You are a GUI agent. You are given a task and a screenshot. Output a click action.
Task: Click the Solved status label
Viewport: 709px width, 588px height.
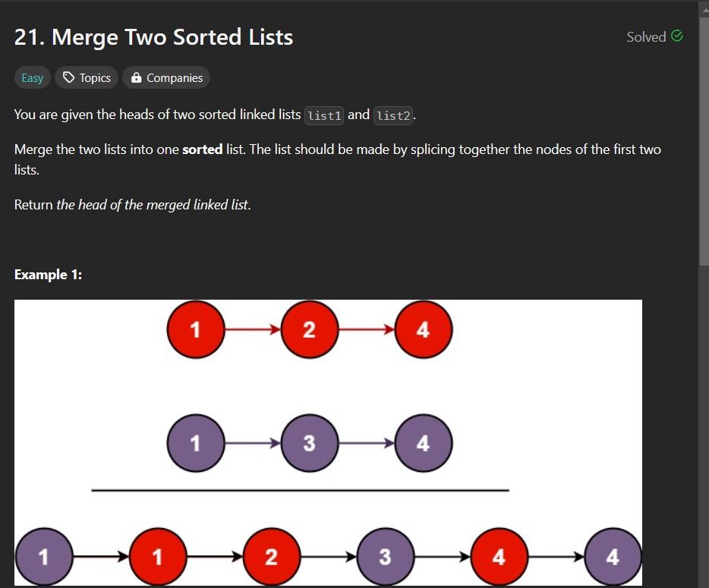click(646, 36)
